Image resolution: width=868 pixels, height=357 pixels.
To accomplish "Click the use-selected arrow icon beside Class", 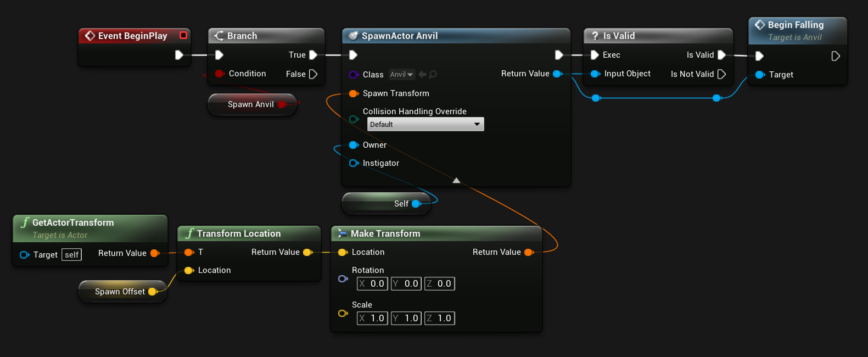I will (x=422, y=75).
